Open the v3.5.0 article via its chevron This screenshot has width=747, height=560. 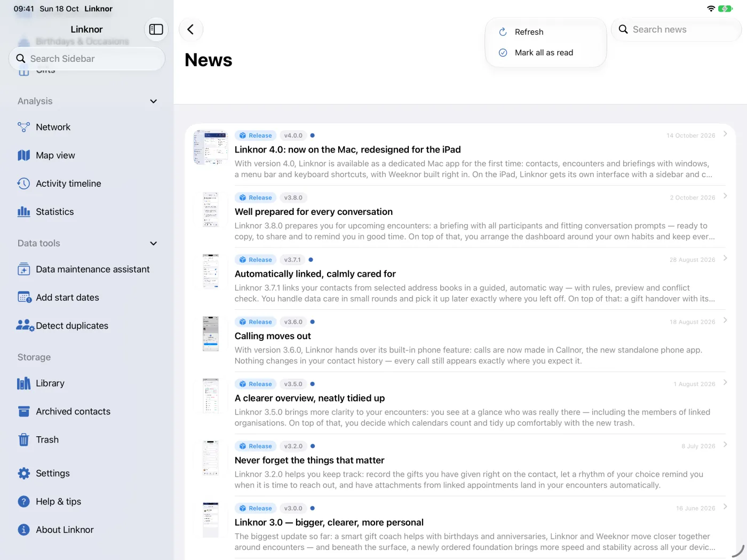tap(725, 382)
